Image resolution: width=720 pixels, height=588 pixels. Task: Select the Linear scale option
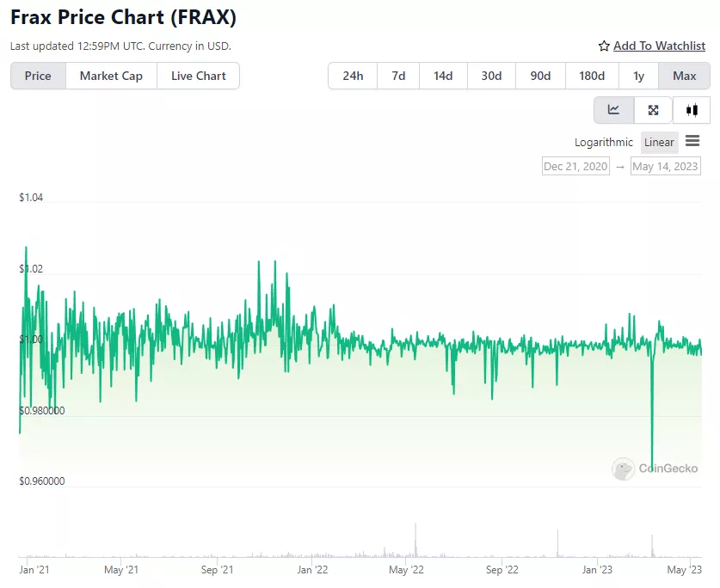point(659,142)
